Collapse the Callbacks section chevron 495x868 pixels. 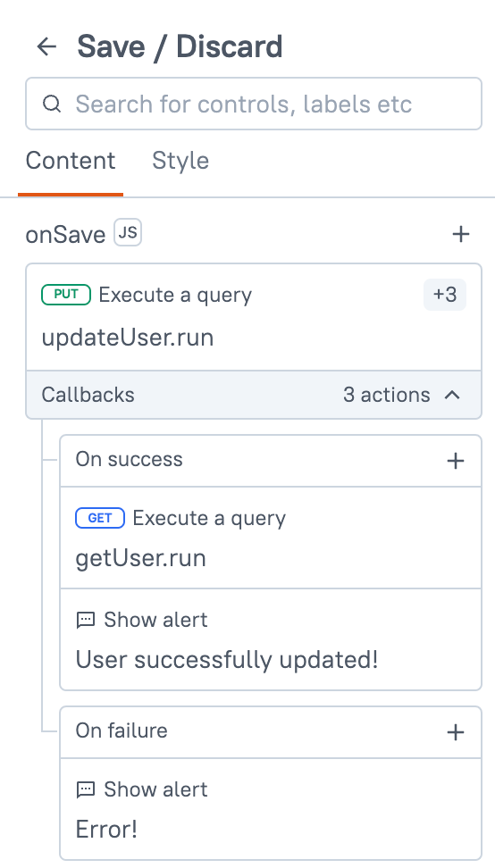click(x=452, y=395)
